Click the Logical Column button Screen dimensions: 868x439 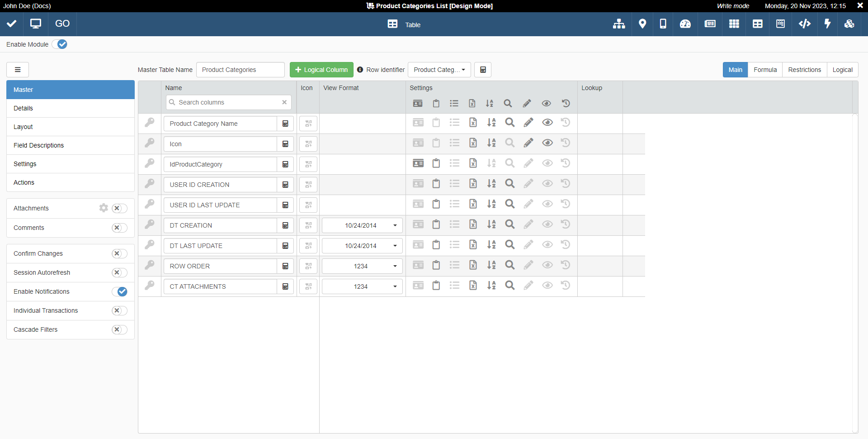(321, 70)
